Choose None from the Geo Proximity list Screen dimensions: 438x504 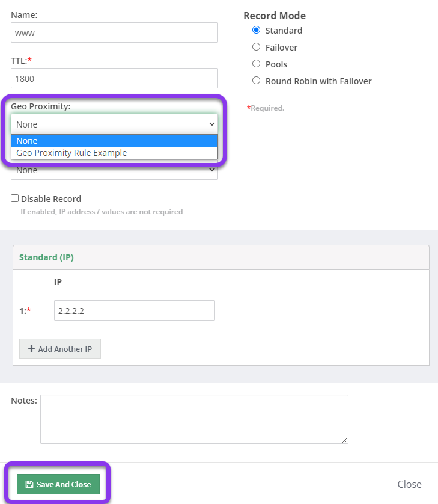point(114,141)
